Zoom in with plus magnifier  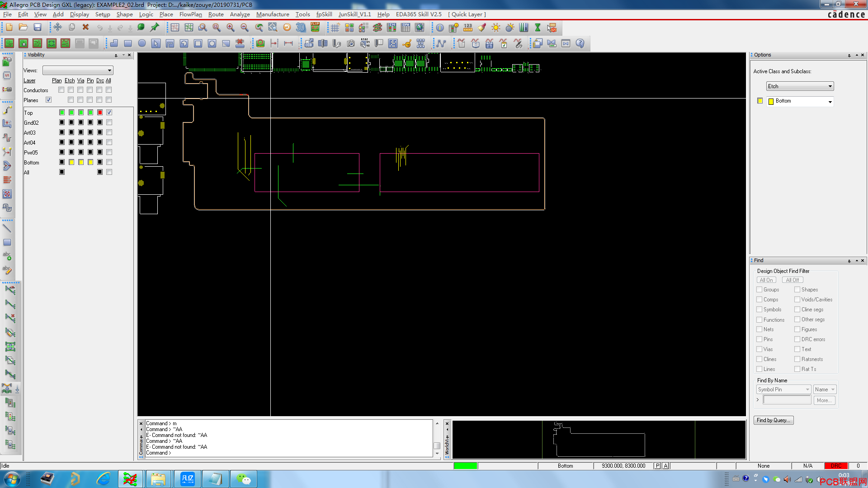pyautogui.click(x=231, y=28)
